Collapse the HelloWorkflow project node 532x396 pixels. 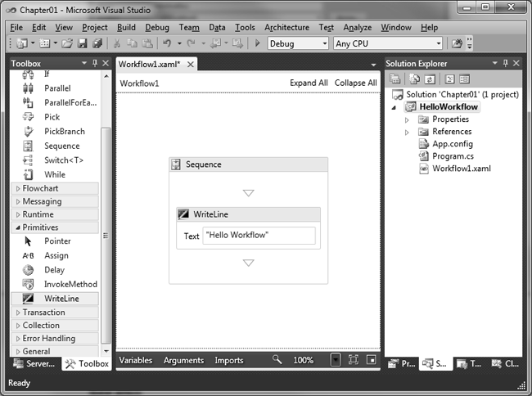[394, 107]
